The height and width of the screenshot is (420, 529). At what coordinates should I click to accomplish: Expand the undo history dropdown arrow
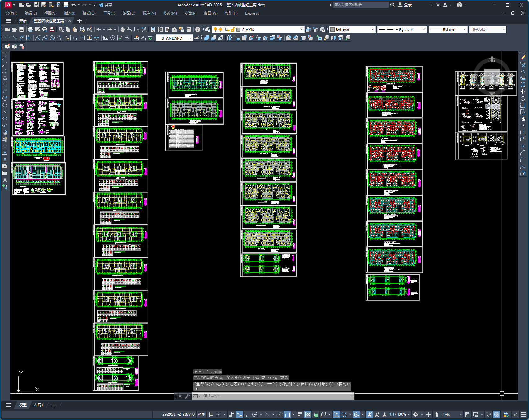tap(104, 29)
